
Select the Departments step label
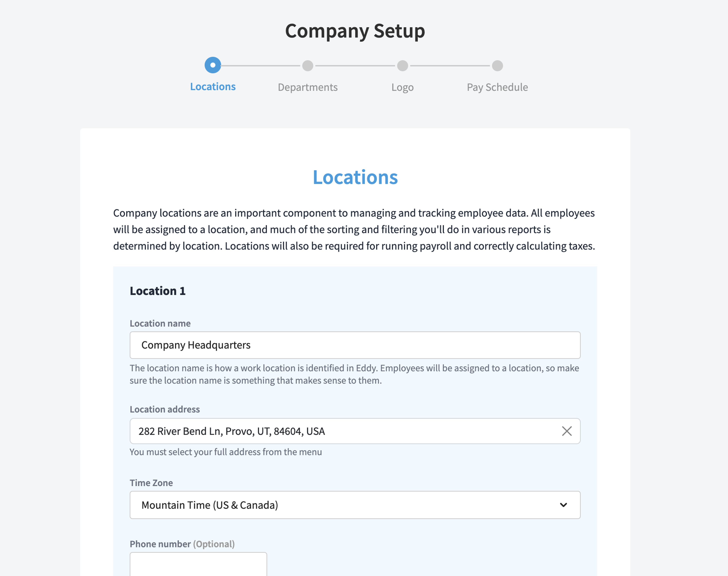308,87
